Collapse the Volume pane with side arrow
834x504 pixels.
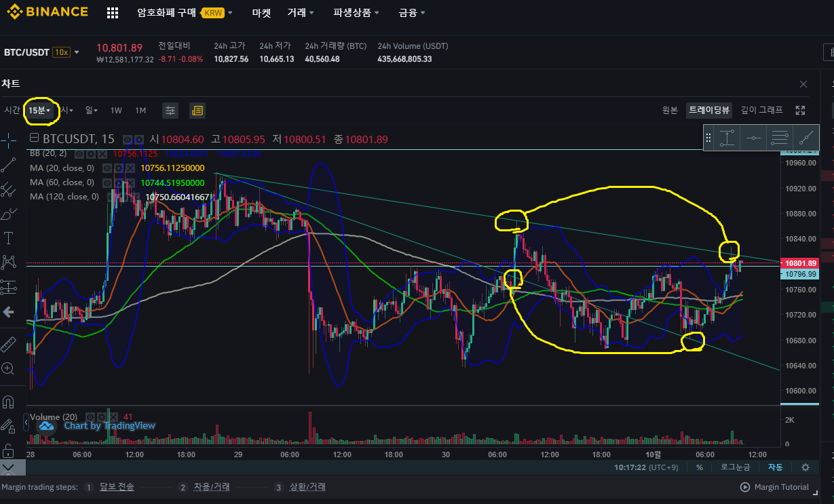click(x=26, y=423)
